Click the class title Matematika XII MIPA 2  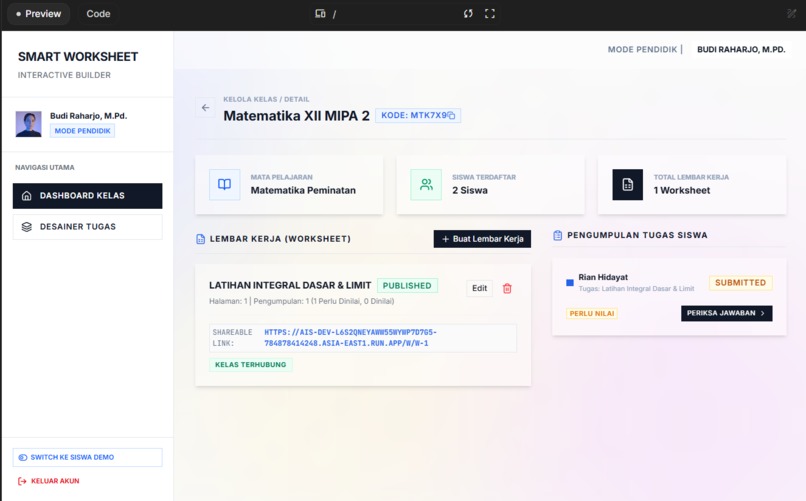click(x=297, y=116)
